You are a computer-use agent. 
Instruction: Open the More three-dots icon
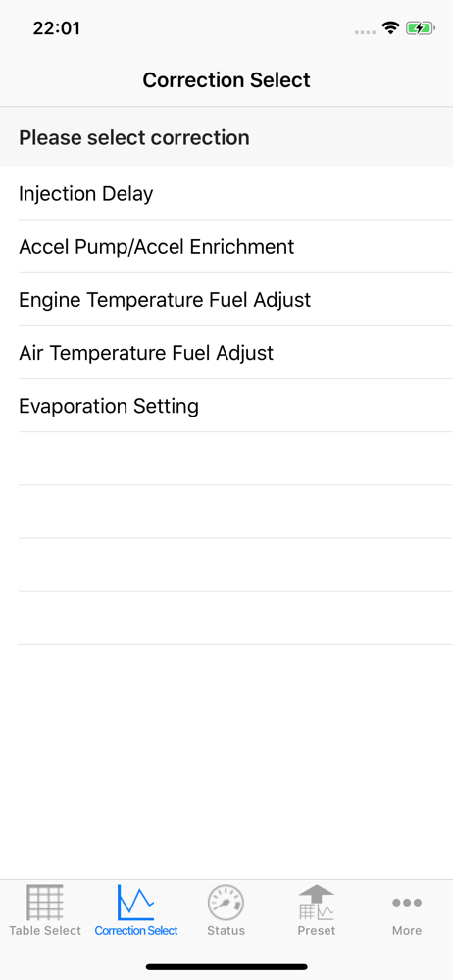point(407,903)
